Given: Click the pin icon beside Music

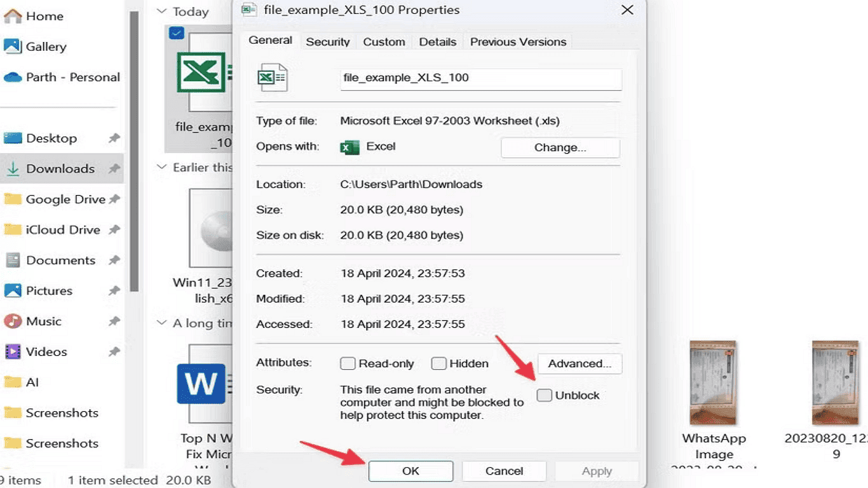Looking at the screenshot, I should pos(114,321).
